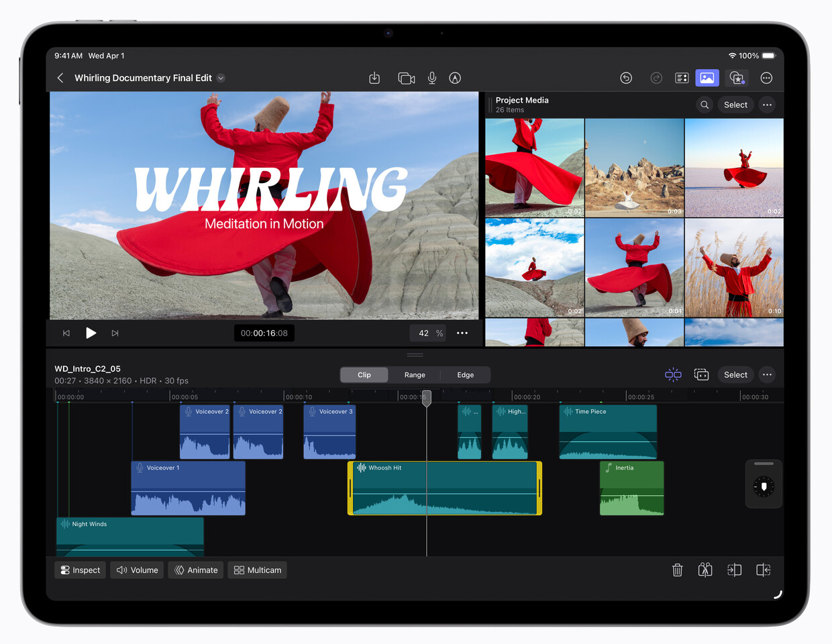Switch to the Edge selection tab
The height and width of the screenshot is (644, 832).
point(465,375)
